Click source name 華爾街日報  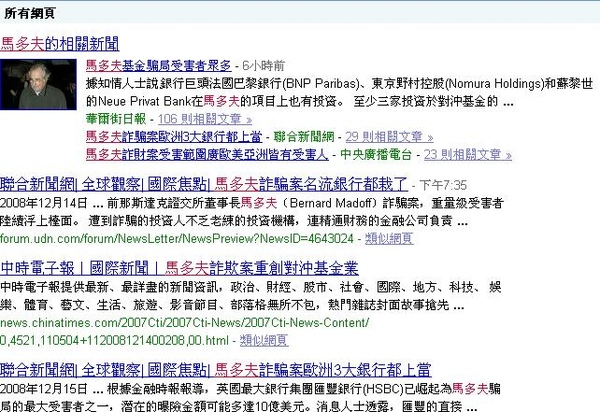116,119
